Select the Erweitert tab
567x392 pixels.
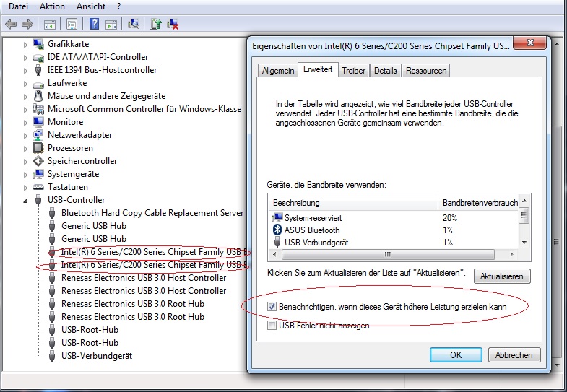pyautogui.click(x=318, y=69)
